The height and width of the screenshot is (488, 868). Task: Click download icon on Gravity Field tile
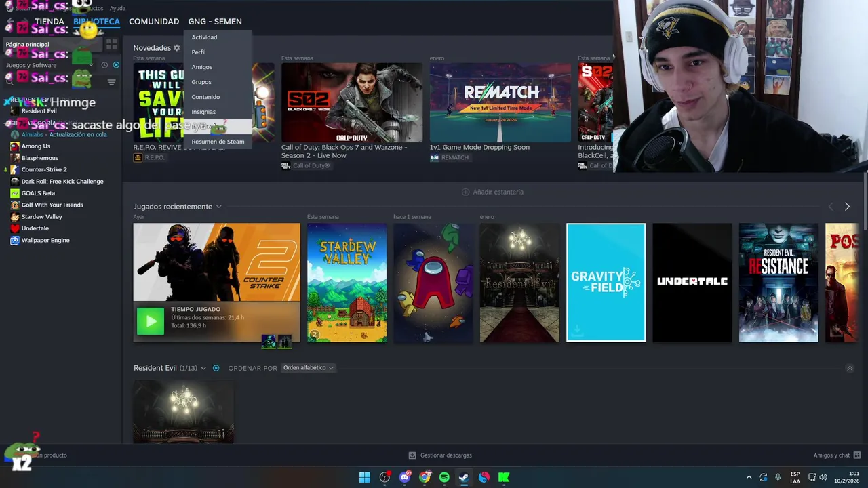click(x=577, y=331)
